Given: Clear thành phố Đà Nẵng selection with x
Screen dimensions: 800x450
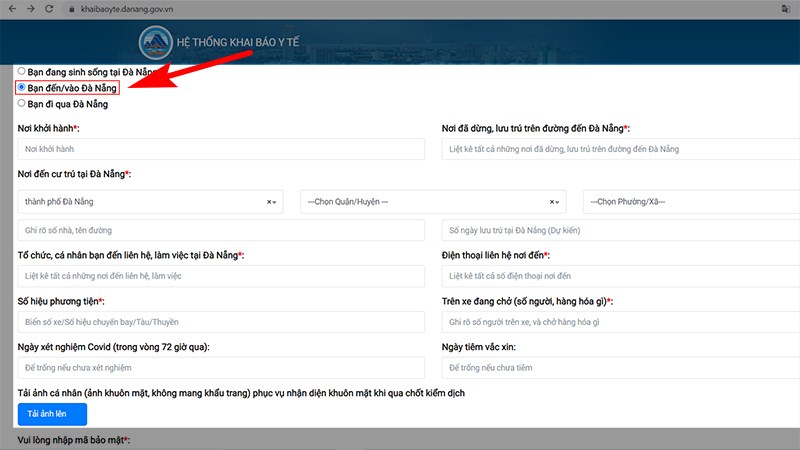Looking at the screenshot, I should pyautogui.click(x=269, y=202).
